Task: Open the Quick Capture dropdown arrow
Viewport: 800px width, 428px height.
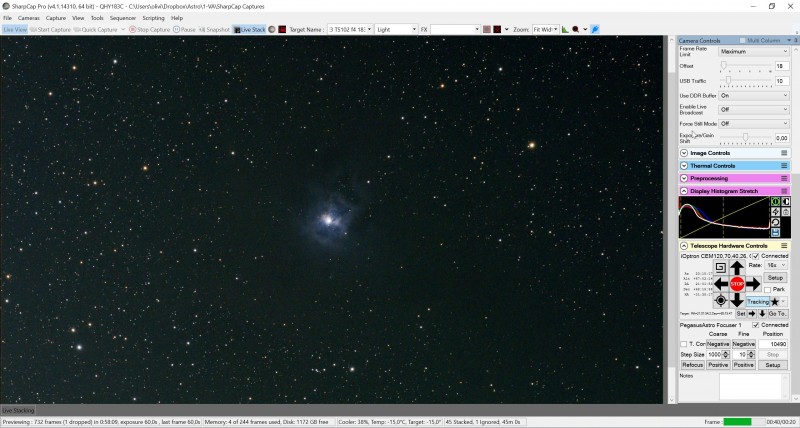Action: coord(123,30)
